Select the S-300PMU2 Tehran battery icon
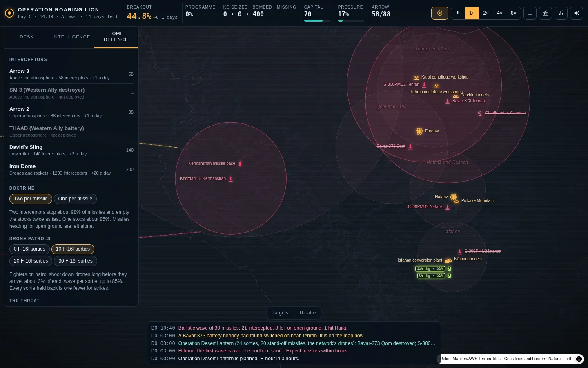Viewport: 588px width, 368px height. pos(424,85)
